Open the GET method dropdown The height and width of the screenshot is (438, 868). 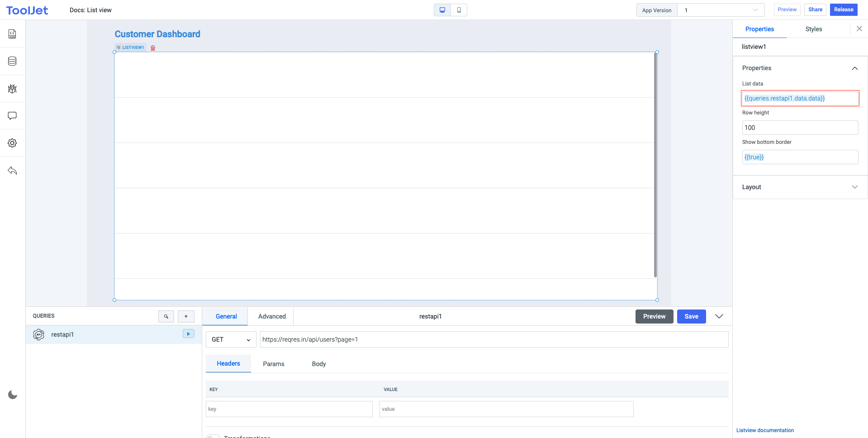pyautogui.click(x=231, y=339)
